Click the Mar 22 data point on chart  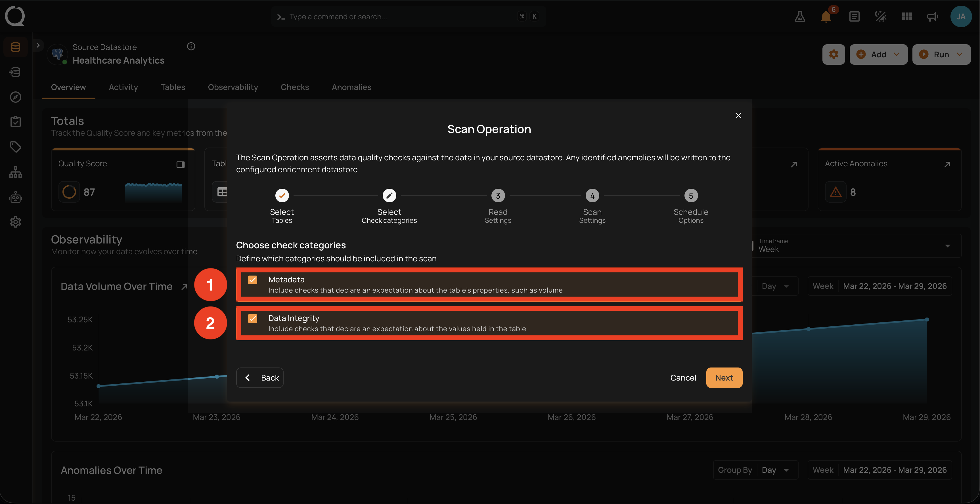point(99,386)
